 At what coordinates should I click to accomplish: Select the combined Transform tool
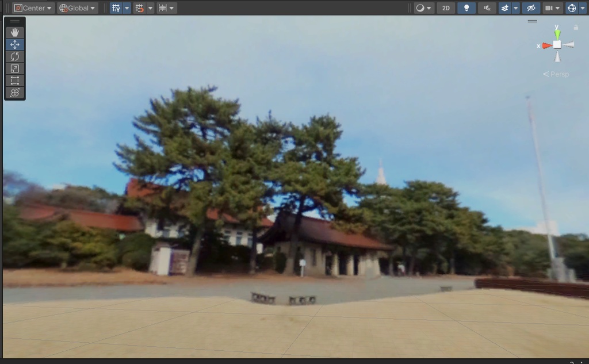[14, 92]
